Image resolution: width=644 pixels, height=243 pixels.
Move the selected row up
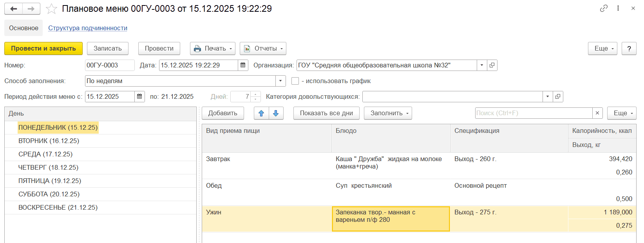coord(261,113)
